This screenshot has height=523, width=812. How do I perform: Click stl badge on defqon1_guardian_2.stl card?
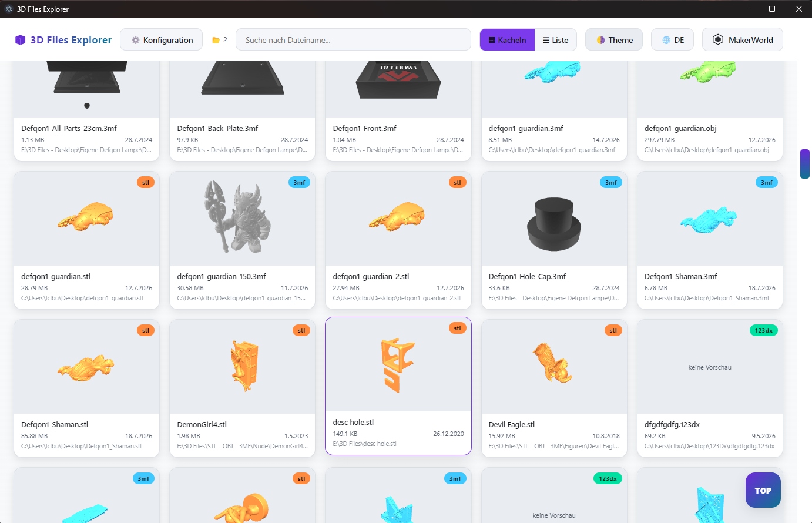457,182
